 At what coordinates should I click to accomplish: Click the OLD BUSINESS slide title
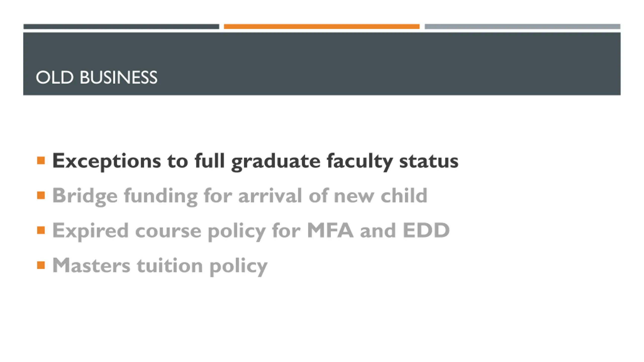[x=97, y=77]
